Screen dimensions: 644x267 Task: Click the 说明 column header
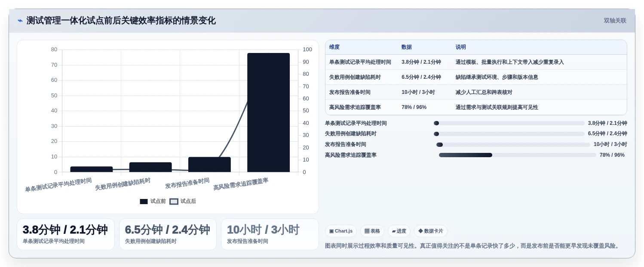click(x=461, y=47)
